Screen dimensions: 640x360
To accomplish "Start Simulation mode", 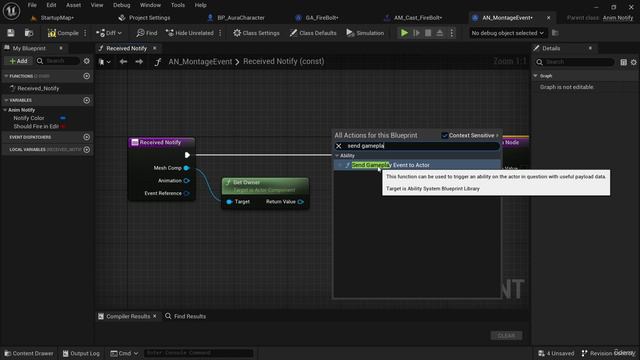I will tap(365, 33).
